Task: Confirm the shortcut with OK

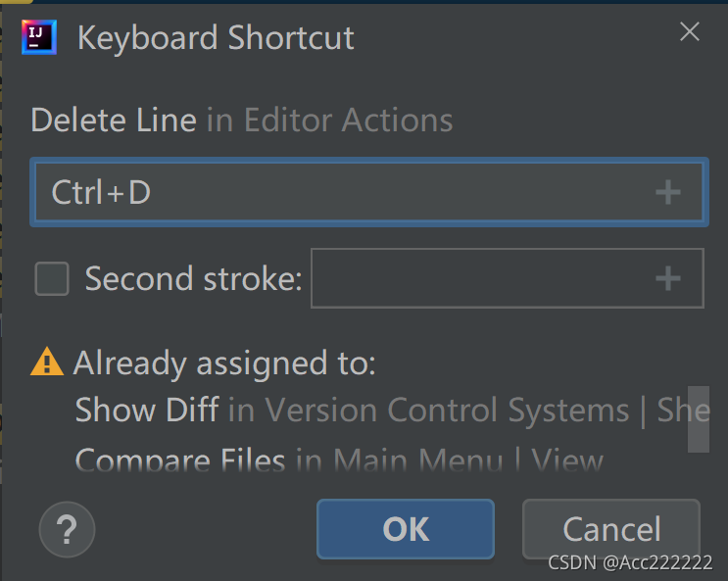Action: [406, 529]
